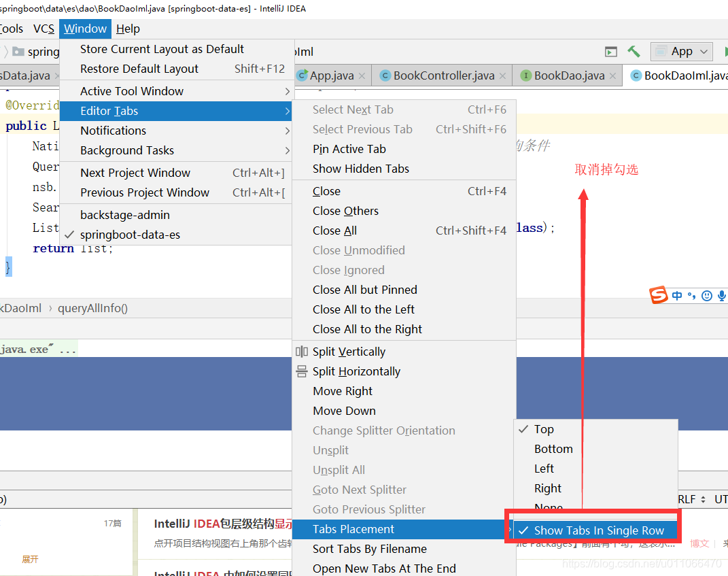The image size is (728, 576).
Task: Close the BookDao.java tab
Action: coord(613,75)
